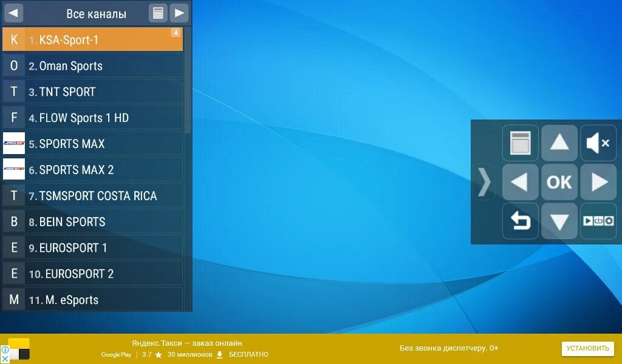Mute sound with speaker icon
The height and width of the screenshot is (364, 622).
(598, 143)
